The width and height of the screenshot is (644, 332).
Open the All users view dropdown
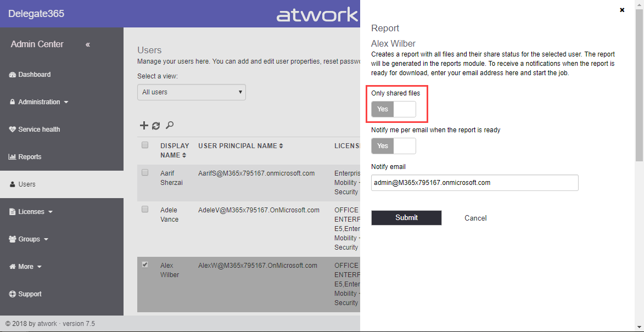point(191,92)
